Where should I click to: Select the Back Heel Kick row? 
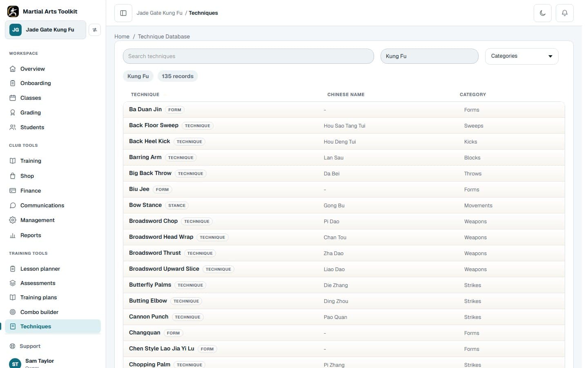point(344,141)
